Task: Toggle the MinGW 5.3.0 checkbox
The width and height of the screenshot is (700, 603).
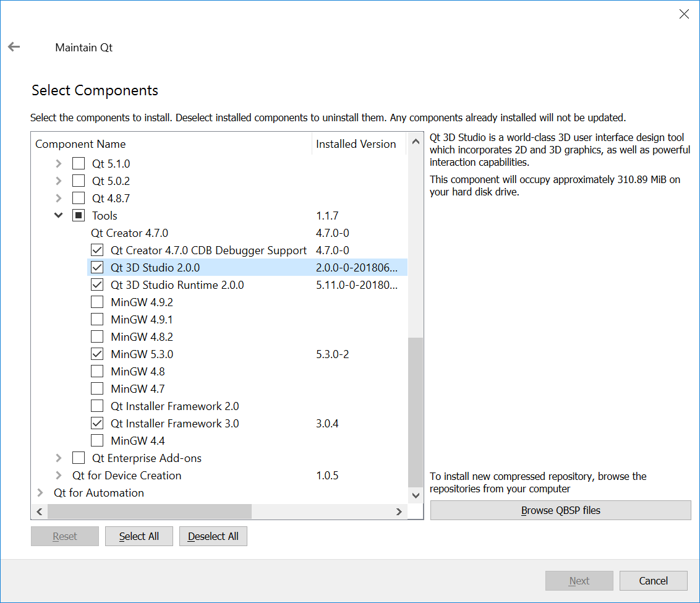Action: point(97,354)
